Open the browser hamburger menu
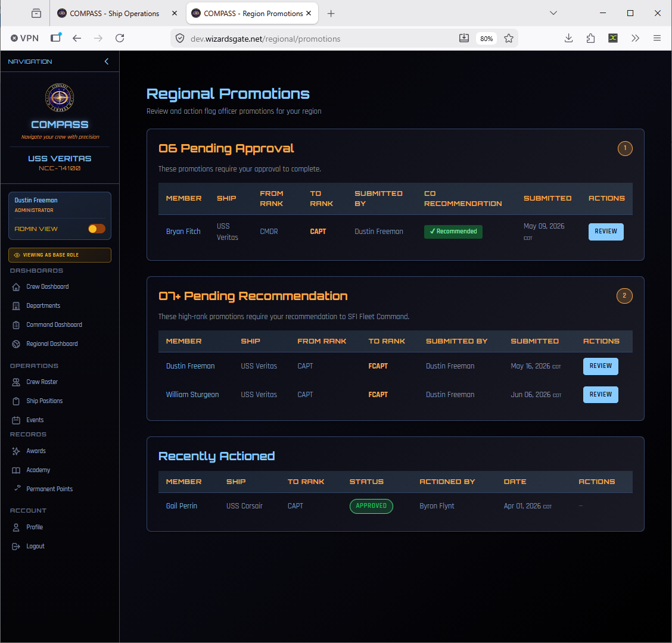Image resolution: width=672 pixels, height=643 pixels. (657, 38)
